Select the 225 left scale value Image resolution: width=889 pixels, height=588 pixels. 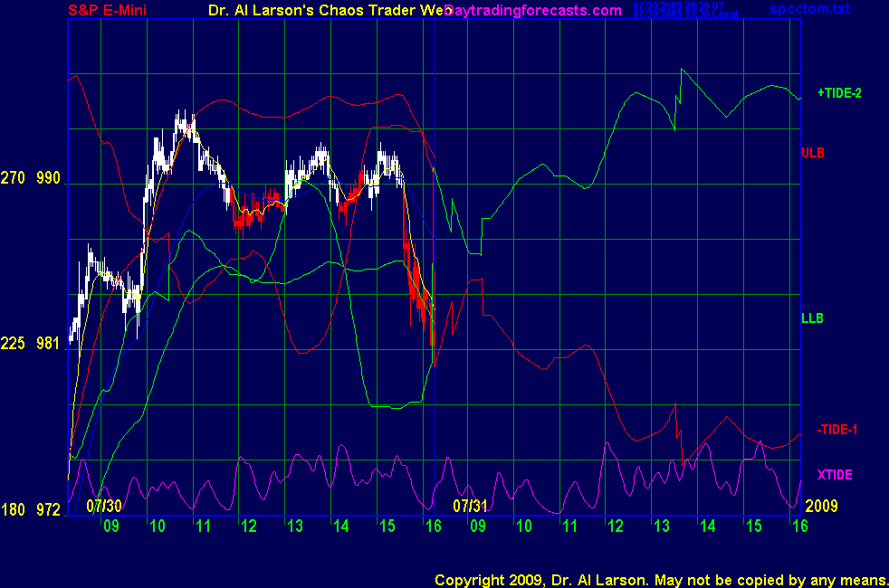[x=13, y=343]
